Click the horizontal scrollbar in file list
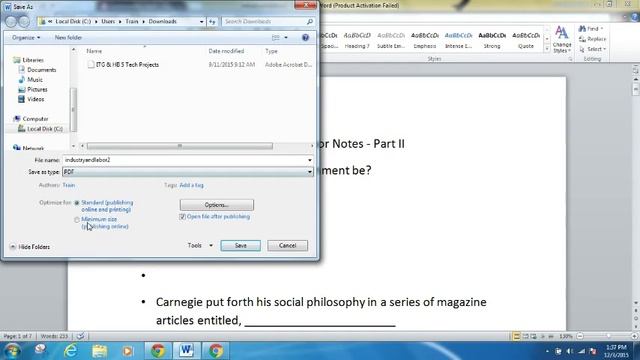 [180, 146]
